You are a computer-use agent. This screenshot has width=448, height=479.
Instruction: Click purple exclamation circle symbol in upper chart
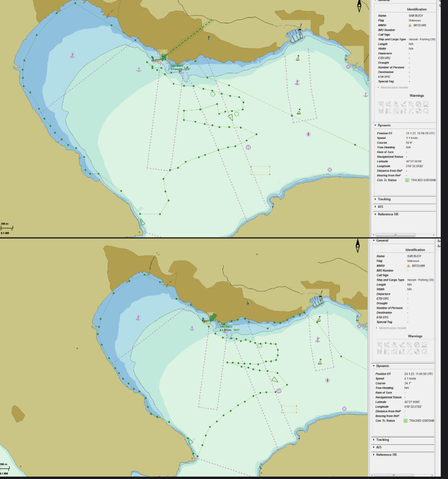click(248, 147)
